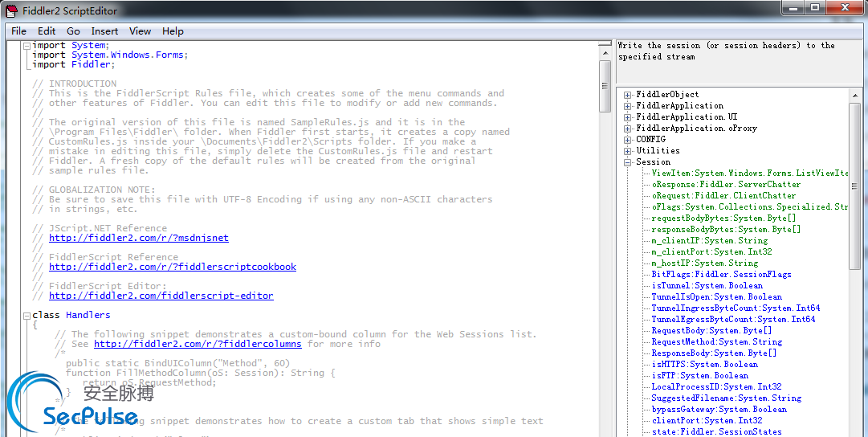
Task: Select RequestMethod:System.String entry
Action: 717,341
